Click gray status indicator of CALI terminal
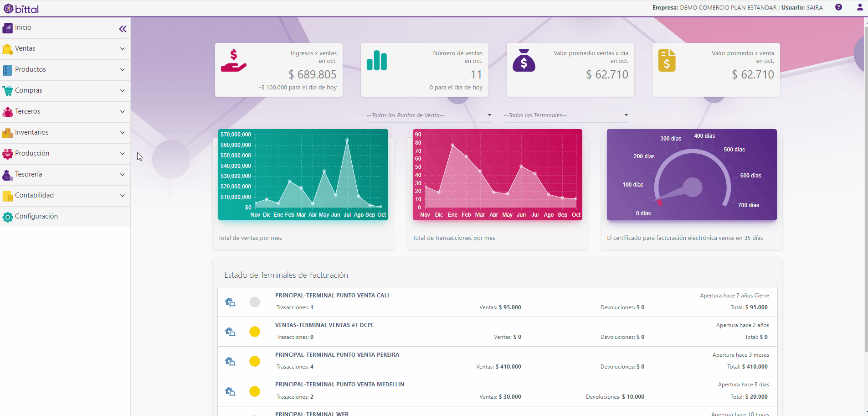This screenshot has width=868, height=416. click(255, 302)
